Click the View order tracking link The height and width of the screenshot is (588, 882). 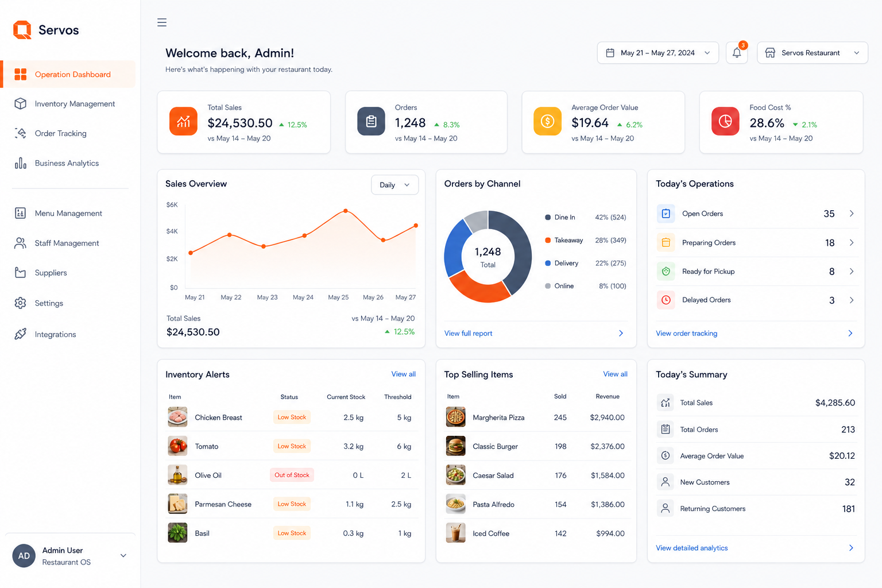coord(686,334)
